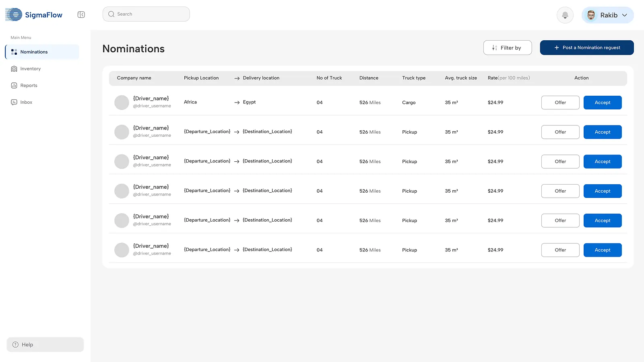Click avatar circle in Africa to Egypt row
Screen dimensions: 644x362
[122, 103]
